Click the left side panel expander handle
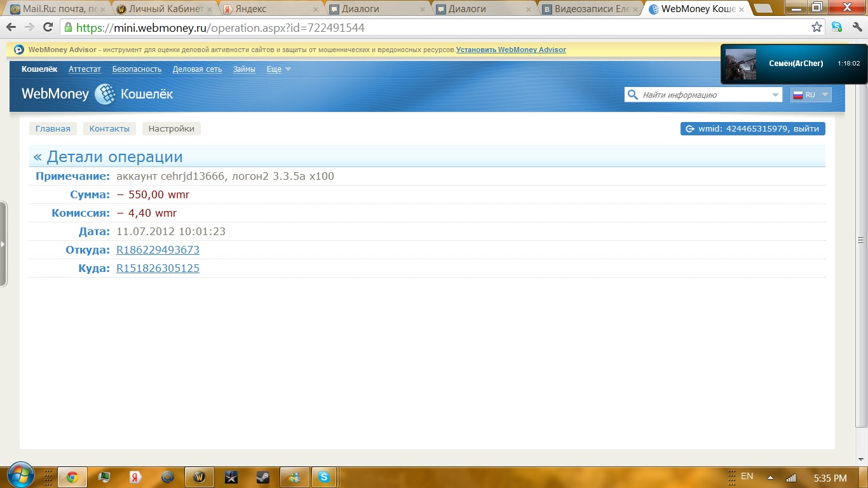This screenshot has width=868, height=488. [3, 243]
